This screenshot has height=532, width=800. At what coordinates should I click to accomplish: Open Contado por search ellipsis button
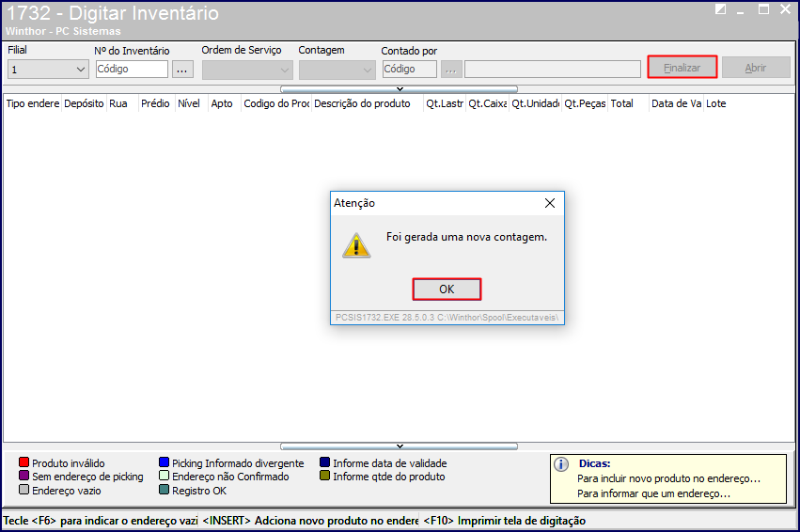click(x=451, y=70)
